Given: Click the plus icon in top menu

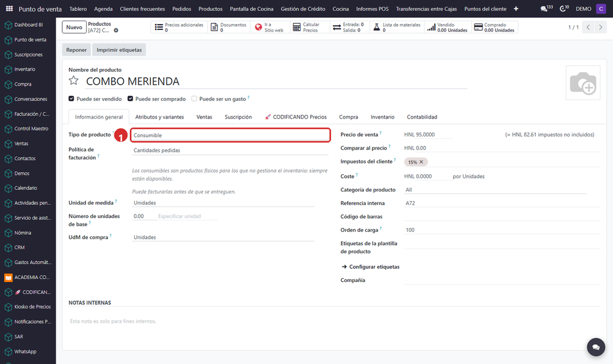Looking at the screenshot, I should click(x=515, y=8).
